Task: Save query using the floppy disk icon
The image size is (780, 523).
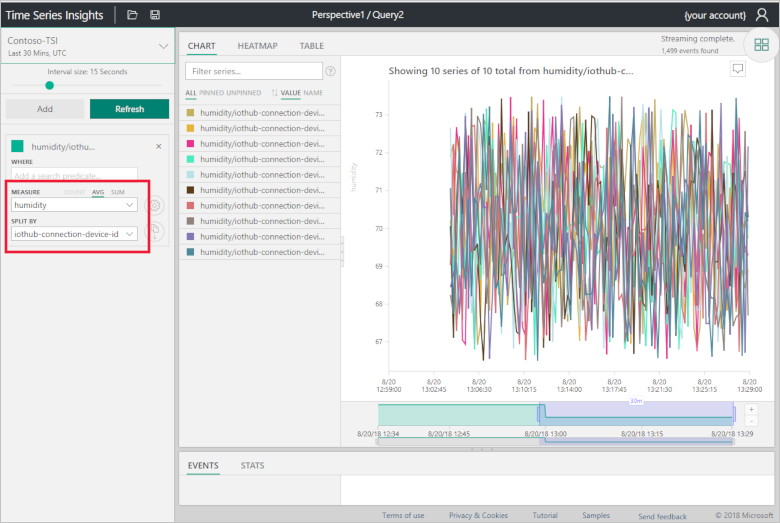Action: pyautogui.click(x=155, y=15)
